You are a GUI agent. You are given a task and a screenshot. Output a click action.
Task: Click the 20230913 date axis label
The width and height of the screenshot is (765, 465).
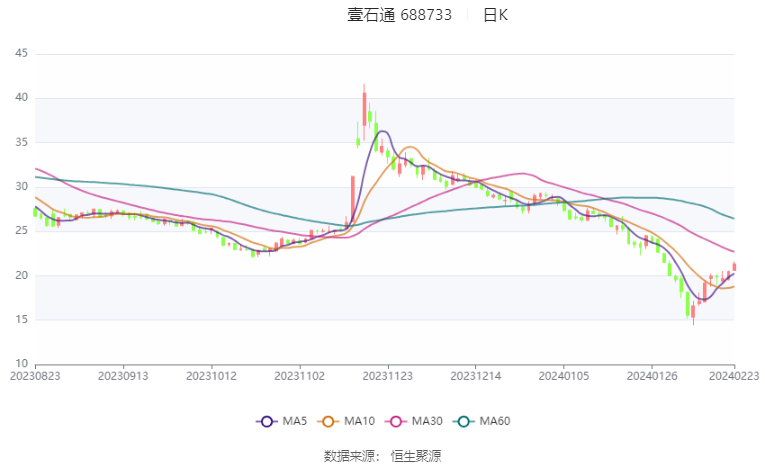(x=123, y=376)
